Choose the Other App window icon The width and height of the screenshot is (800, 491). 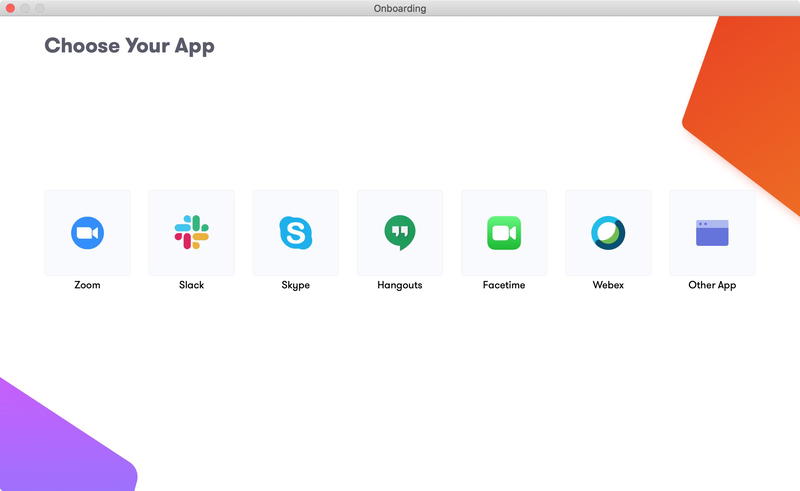(x=712, y=233)
